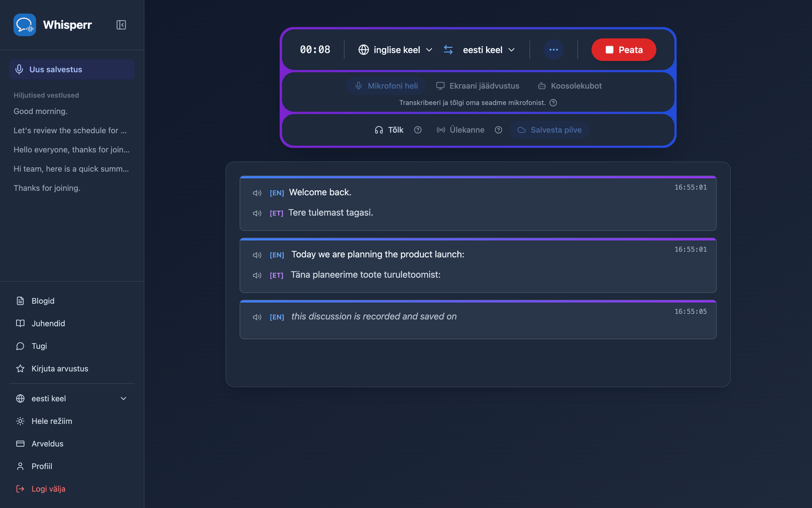
Task: Expand sidebar eesti keel interface language
Action: point(72,399)
